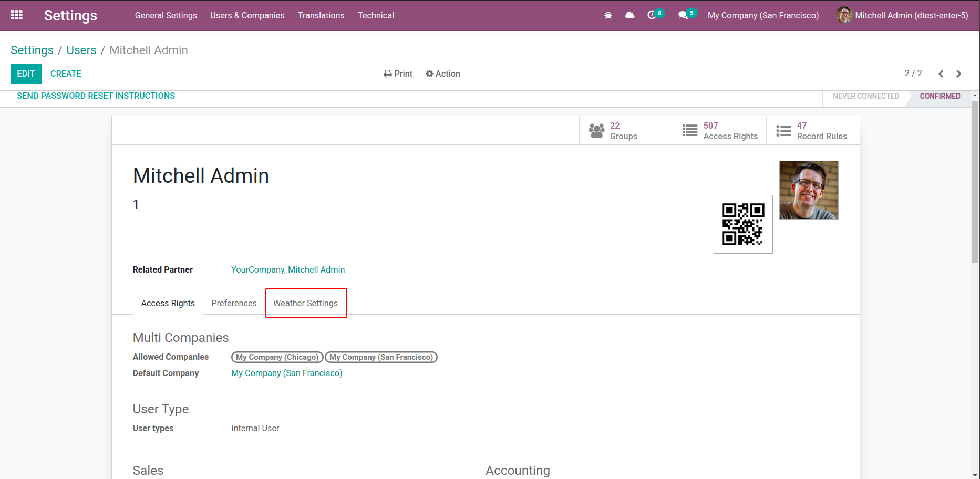Click the QR code image
Viewport: 980px width, 479px height.
tap(743, 224)
